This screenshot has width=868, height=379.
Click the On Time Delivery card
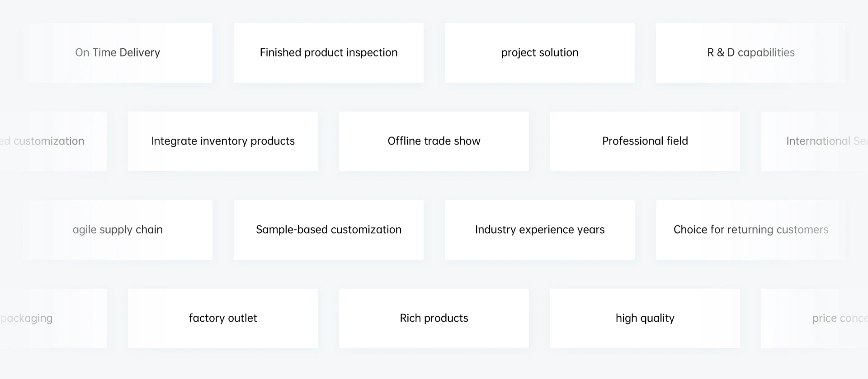tap(118, 53)
